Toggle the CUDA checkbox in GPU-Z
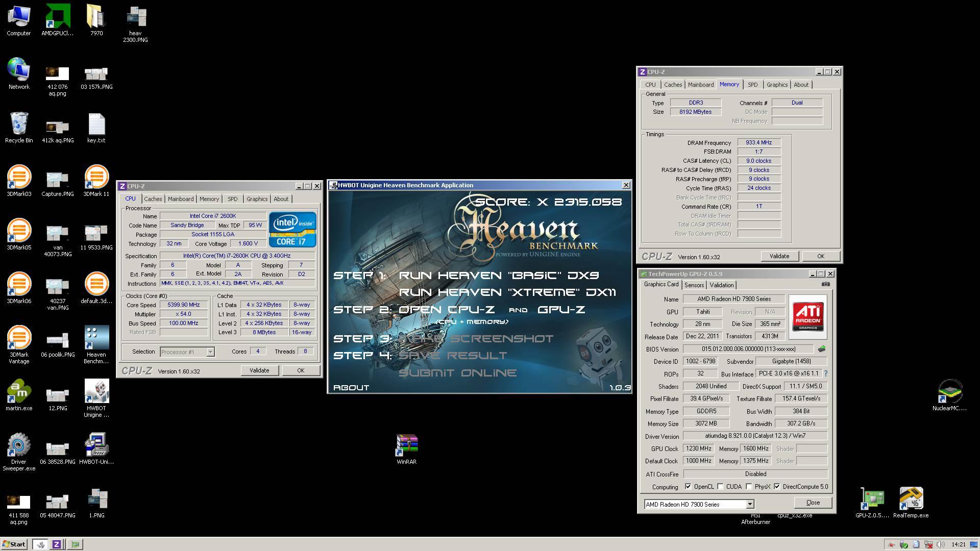The width and height of the screenshot is (980, 551). coord(720,487)
